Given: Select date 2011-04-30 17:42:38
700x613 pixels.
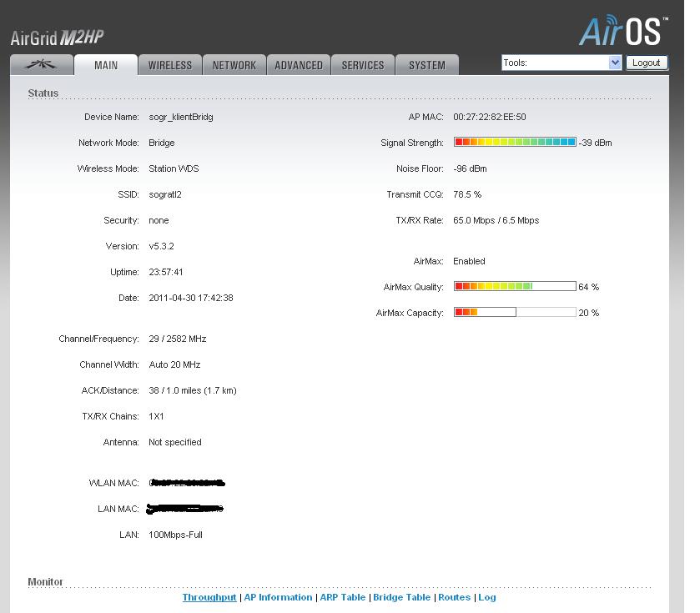Looking at the screenshot, I should pyautogui.click(x=191, y=298).
